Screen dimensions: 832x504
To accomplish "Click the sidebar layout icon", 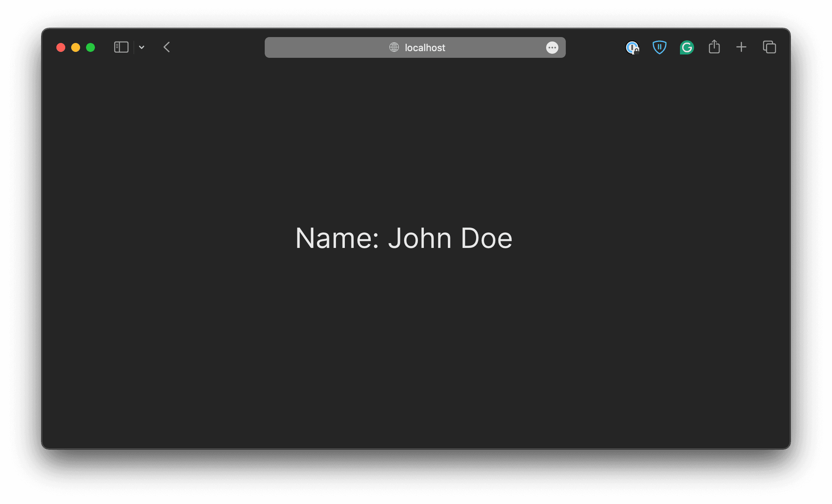I will click(x=121, y=47).
